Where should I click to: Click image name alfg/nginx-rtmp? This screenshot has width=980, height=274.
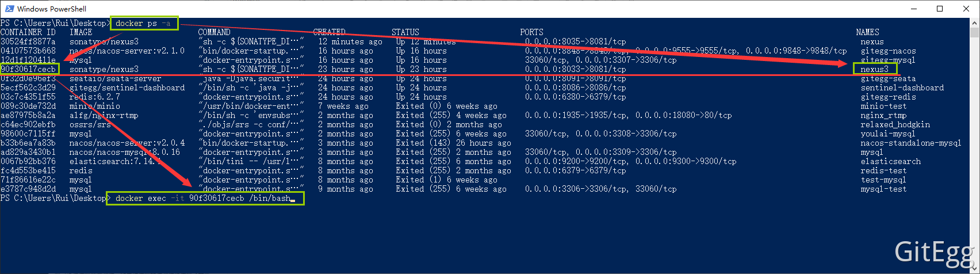(x=104, y=115)
